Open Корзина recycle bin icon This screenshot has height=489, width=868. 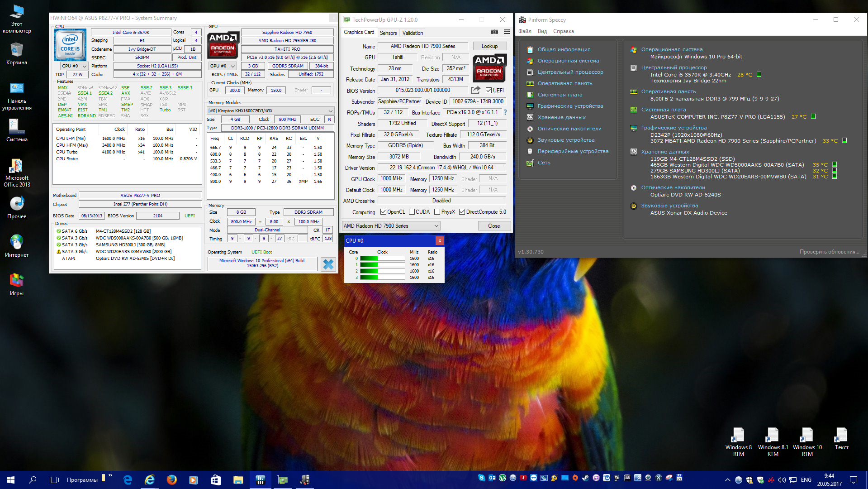point(17,54)
